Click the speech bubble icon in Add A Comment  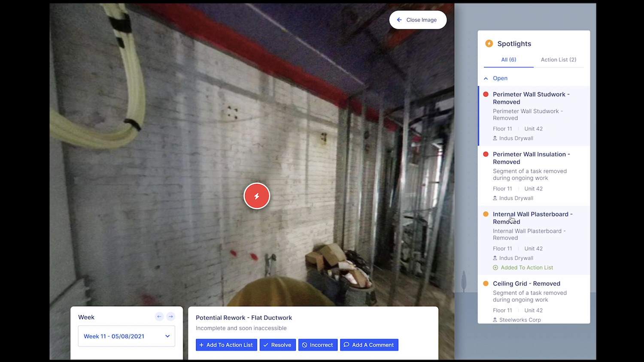click(346, 345)
